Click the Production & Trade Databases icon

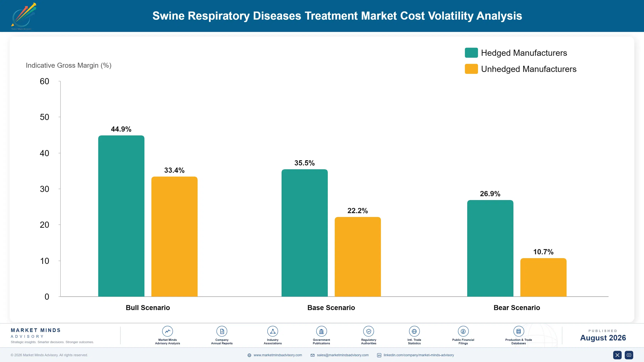coord(518,331)
